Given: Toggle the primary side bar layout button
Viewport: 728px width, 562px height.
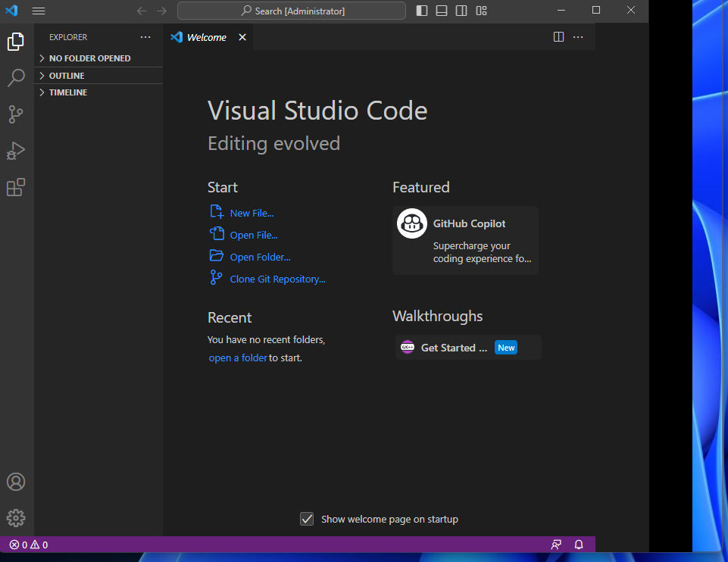Looking at the screenshot, I should 422,11.
